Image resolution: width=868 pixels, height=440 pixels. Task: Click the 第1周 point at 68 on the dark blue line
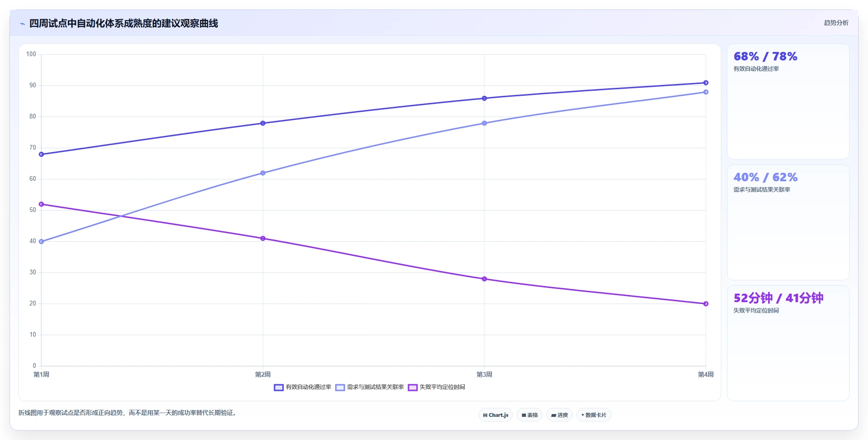pos(42,154)
